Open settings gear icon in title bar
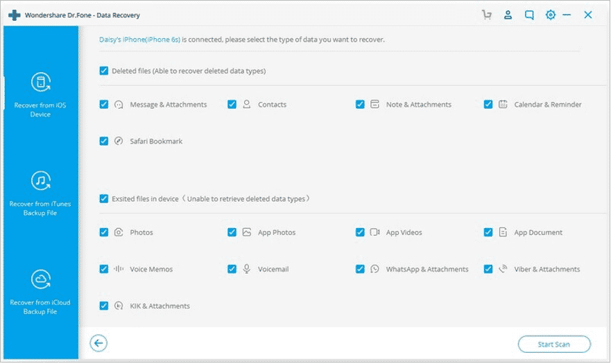This screenshot has height=364, width=611. click(551, 15)
